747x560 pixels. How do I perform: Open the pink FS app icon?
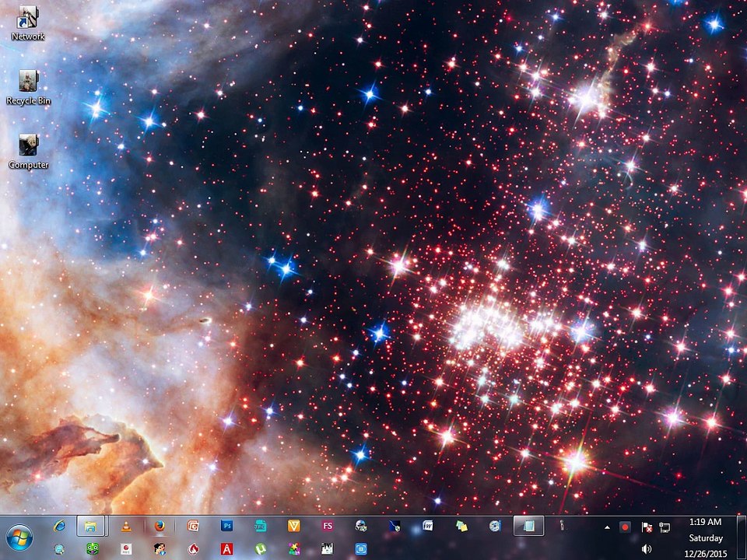click(328, 526)
